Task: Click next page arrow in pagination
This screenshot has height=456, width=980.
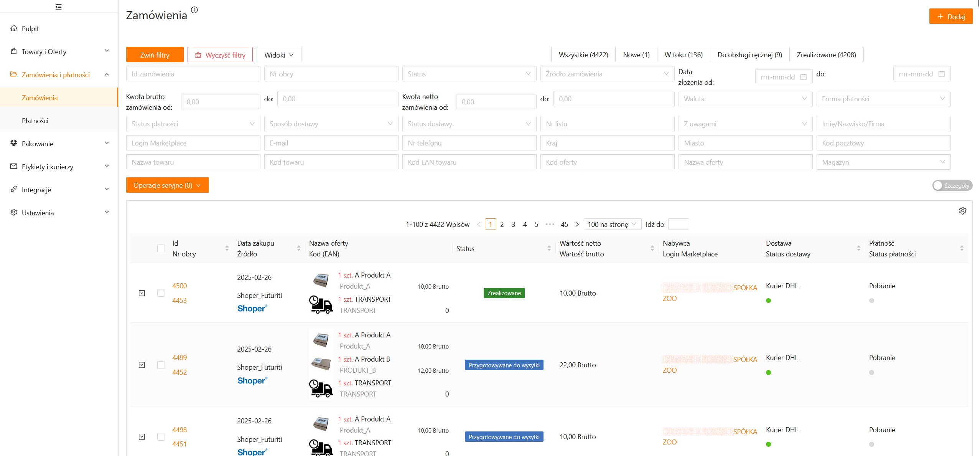Action: [x=577, y=225]
